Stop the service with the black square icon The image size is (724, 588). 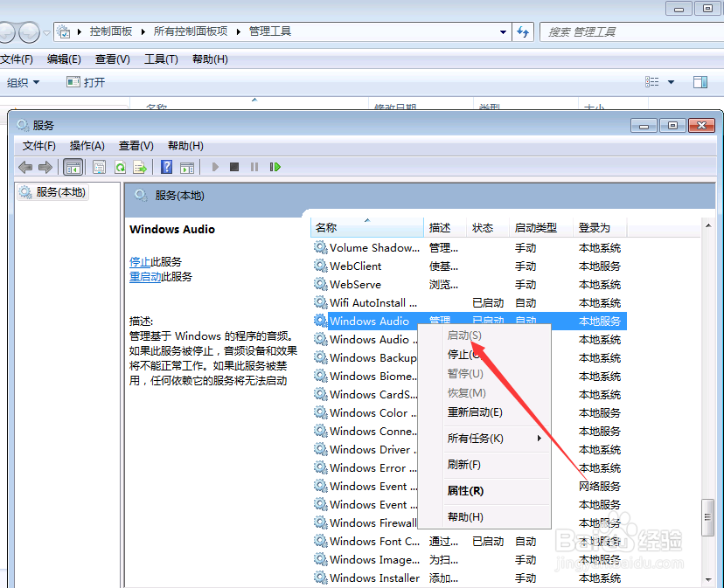click(235, 167)
